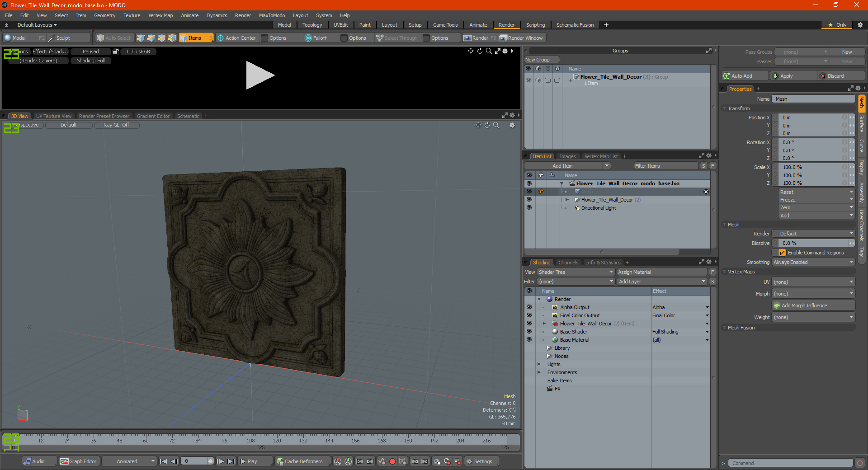Toggle visibility of Base Material layer
The height and width of the screenshot is (470, 868).
pyautogui.click(x=529, y=340)
